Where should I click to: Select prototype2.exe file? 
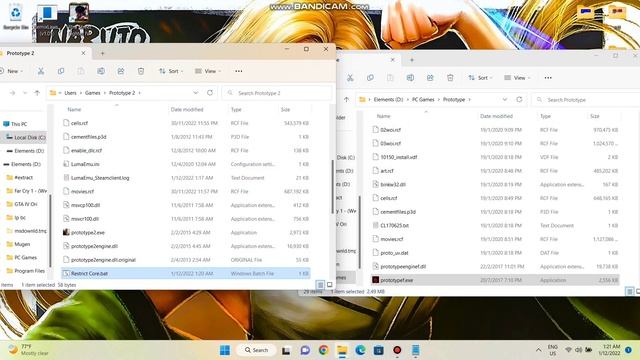(x=186, y=232)
